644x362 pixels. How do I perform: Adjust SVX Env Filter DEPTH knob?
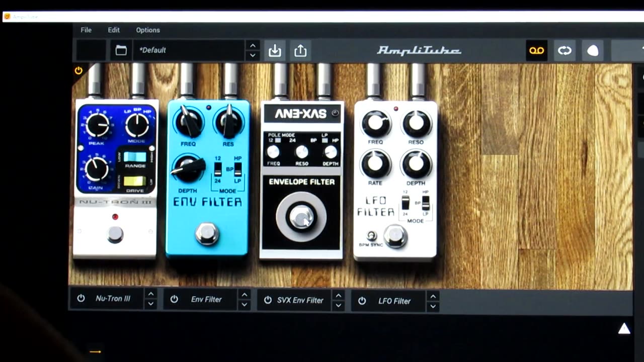[x=331, y=152]
